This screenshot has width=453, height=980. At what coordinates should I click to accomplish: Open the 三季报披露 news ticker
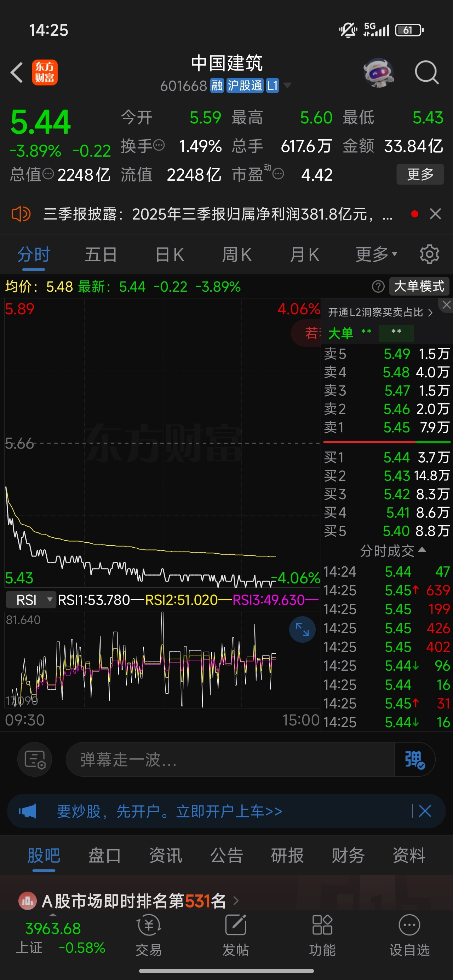click(x=218, y=214)
